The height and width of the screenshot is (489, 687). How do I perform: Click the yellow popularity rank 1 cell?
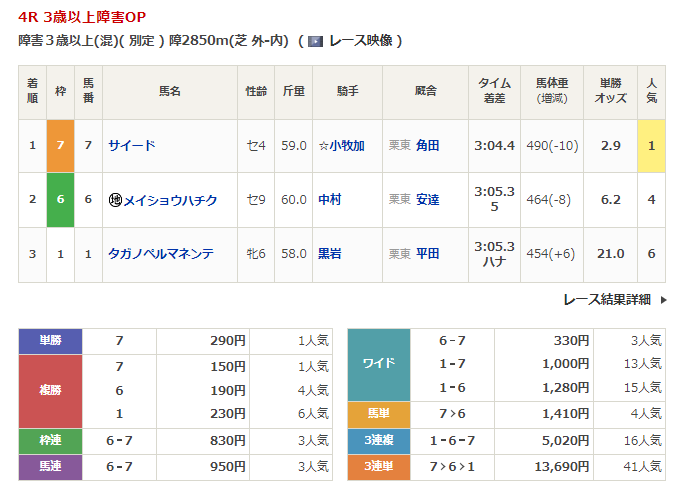[x=651, y=145]
